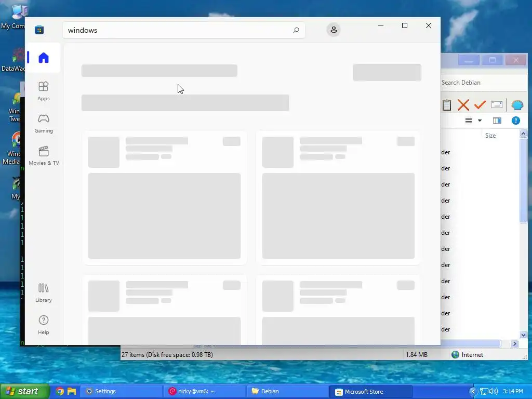Go to the Microsoft Store Home tab
The width and height of the screenshot is (532, 399).
[x=44, y=58]
